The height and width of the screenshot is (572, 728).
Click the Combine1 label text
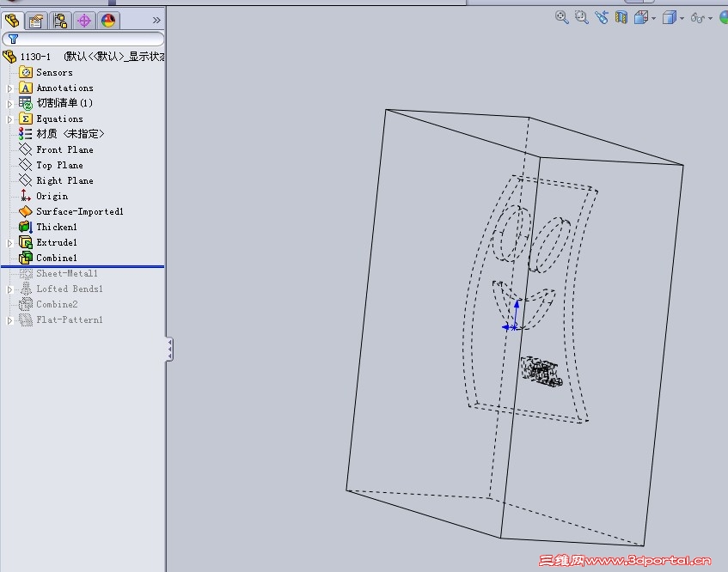point(57,258)
